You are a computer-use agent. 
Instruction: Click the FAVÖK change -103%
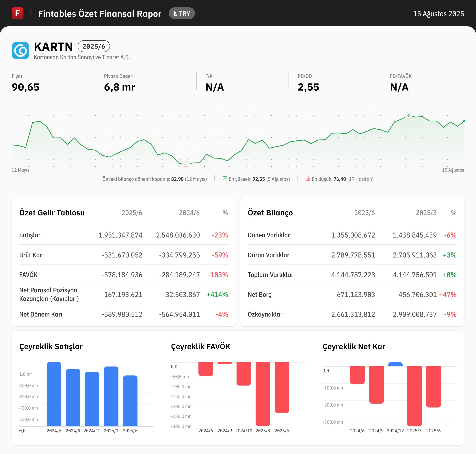pos(218,275)
